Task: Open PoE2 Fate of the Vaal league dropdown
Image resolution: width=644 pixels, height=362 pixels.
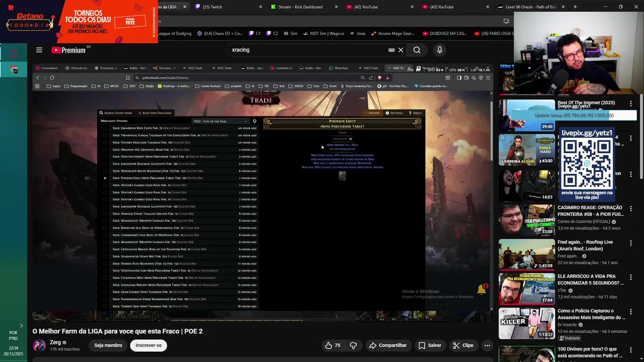Action: [x=220, y=121]
